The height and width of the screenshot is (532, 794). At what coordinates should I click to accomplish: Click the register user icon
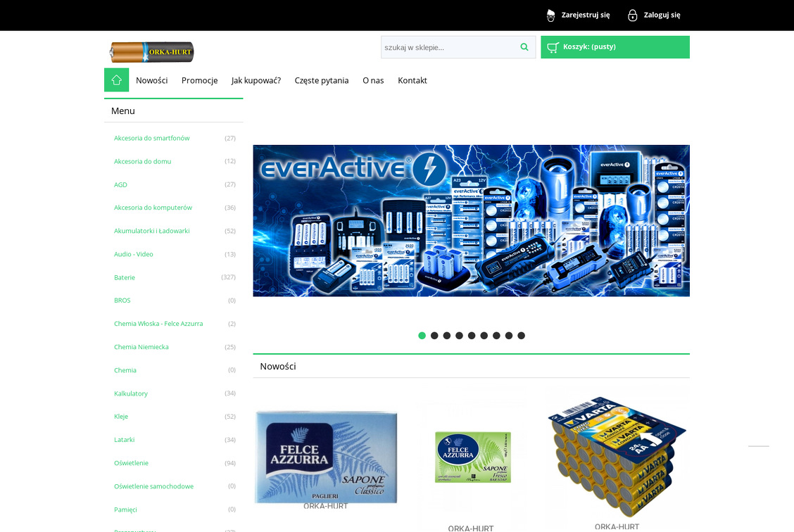pos(551,15)
